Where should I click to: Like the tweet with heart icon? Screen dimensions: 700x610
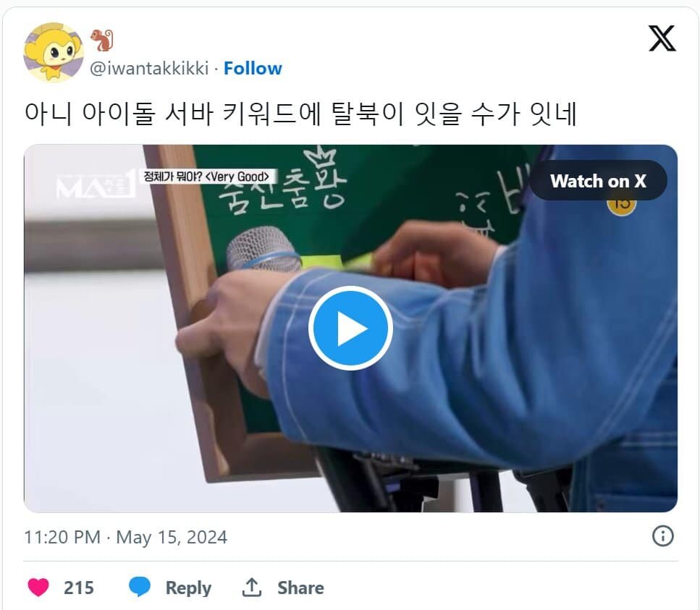(x=38, y=587)
